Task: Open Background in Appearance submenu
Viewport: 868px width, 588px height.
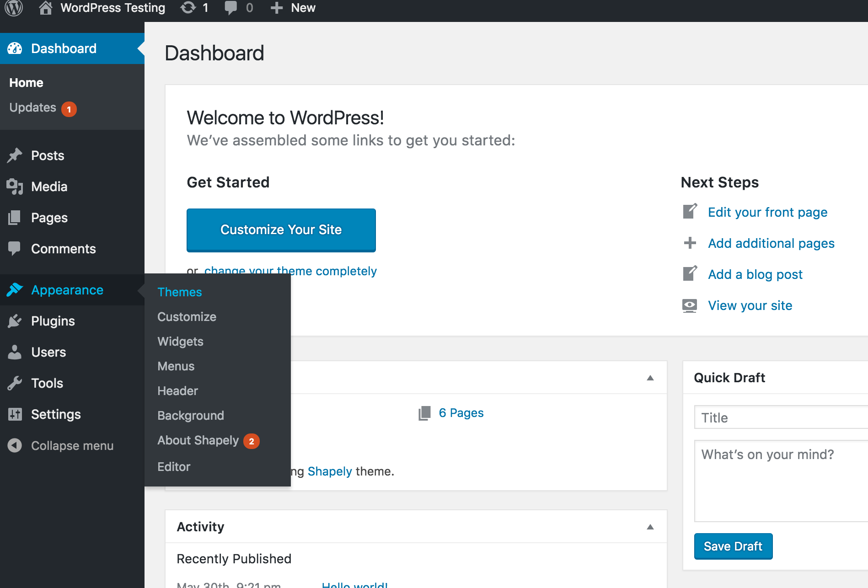Action: pyautogui.click(x=191, y=416)
